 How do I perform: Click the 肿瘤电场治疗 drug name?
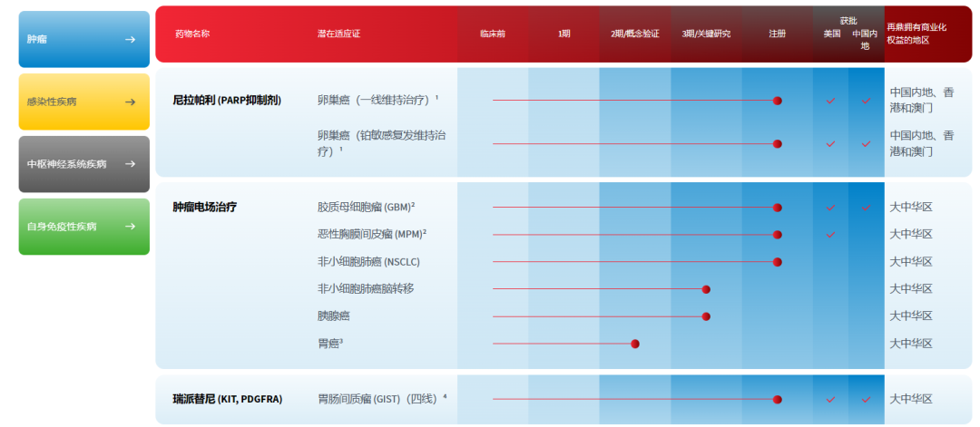204,208
